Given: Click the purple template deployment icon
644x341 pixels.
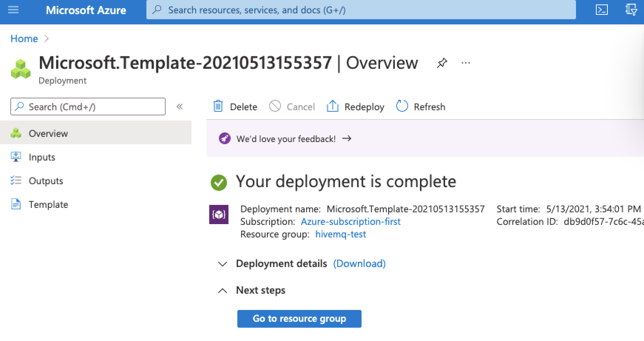Looking at the screenshot, I should coord(219,215).
